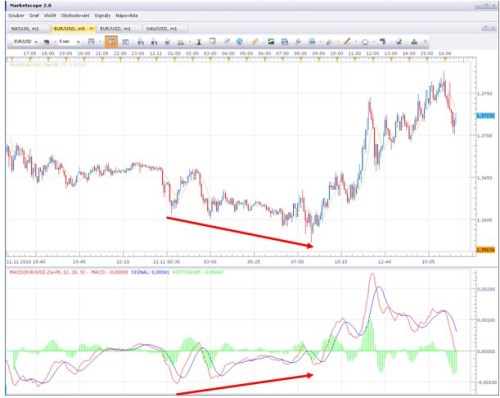
Task: Open the Obchodování menu
Action: coord(75,16)
